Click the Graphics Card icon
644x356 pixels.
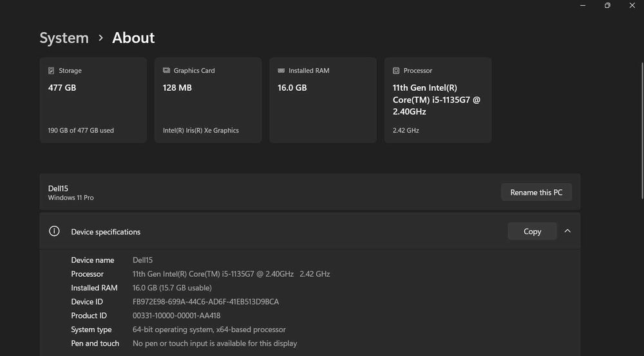[166, 71]
